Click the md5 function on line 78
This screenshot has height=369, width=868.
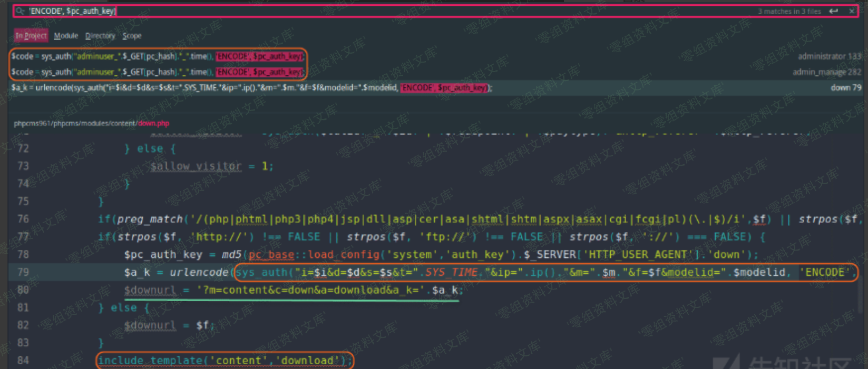pos(231,255)
